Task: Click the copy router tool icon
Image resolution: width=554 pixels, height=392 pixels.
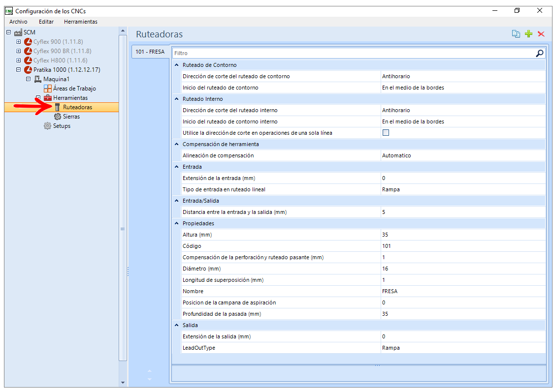Action: coord(516,34)
